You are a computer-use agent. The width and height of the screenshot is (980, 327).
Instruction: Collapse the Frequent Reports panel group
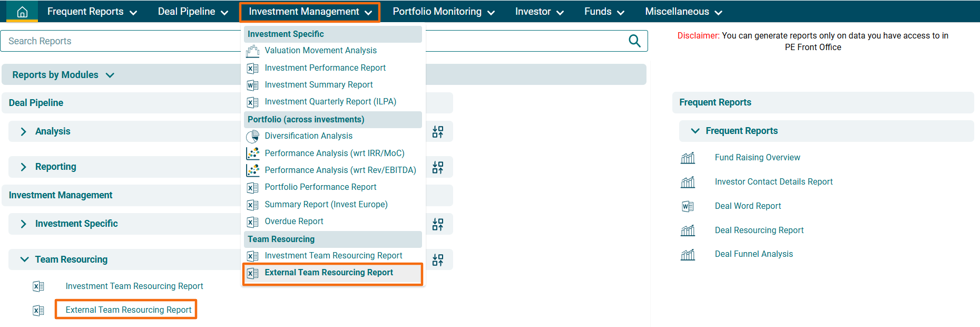pyautogui.click(x=695, y=131)
